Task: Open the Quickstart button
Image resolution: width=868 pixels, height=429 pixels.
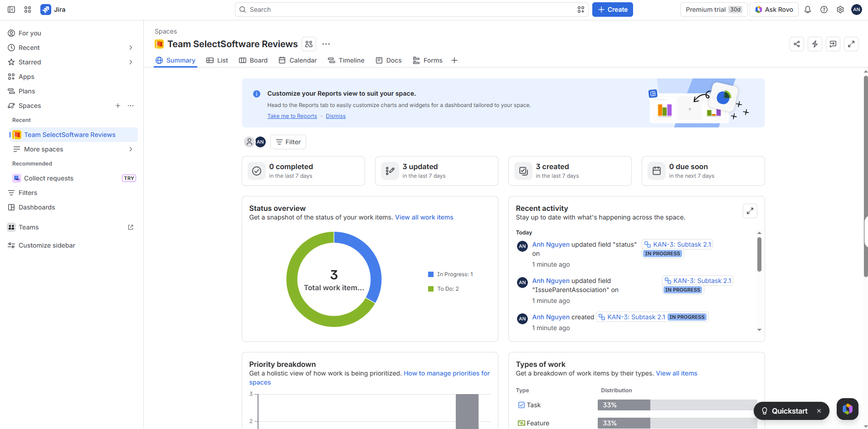Action: coord(785,411)
